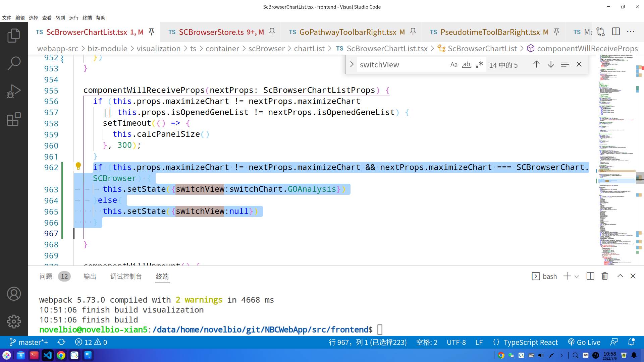Expand the replace field in find widget
The image size is (644, 362).
tap(352, 64)
